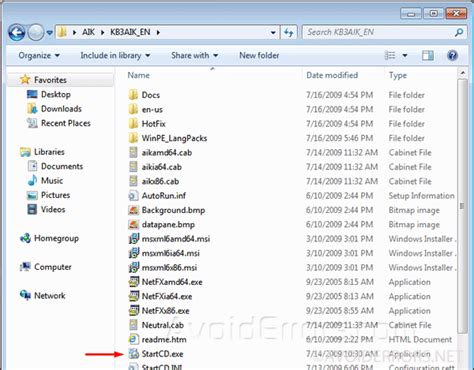Click the folder icon in address bar

[x=62, y=32]
